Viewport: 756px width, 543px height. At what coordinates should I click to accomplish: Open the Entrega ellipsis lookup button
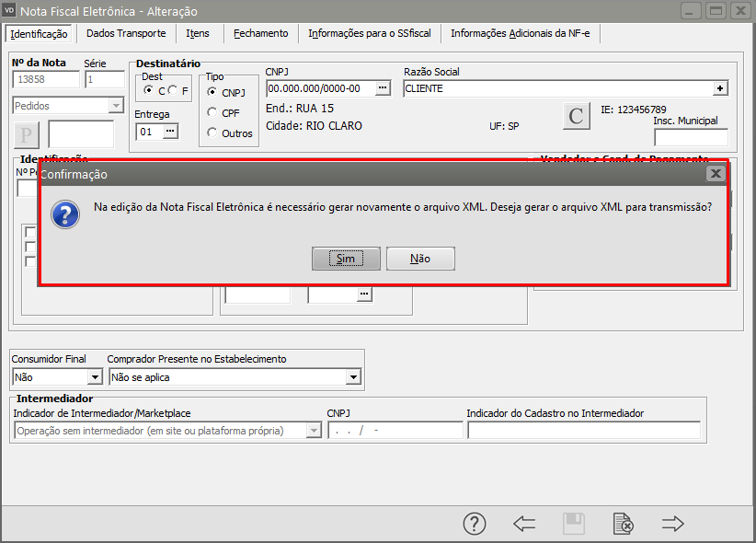pyautogui.click(x=169, y=132)
